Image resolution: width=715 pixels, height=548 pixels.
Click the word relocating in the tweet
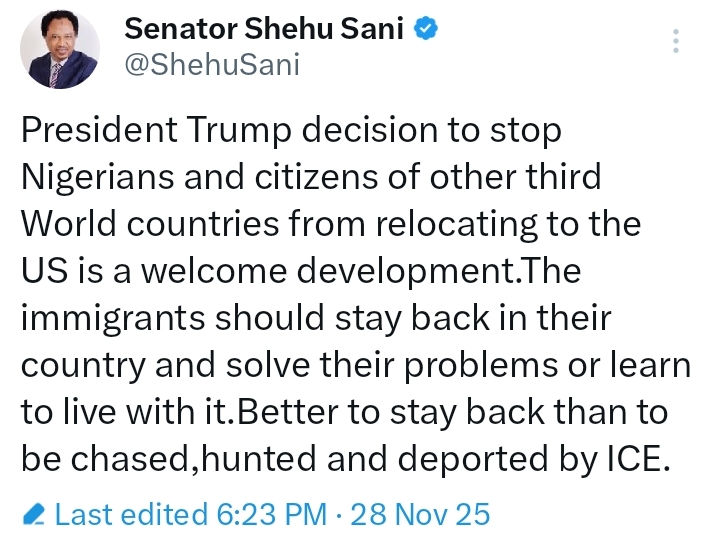pos(456,224)
